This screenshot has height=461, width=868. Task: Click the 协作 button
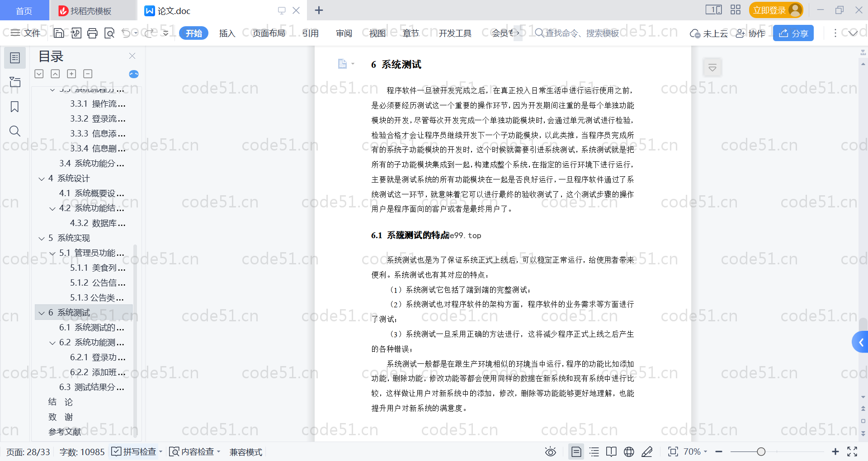(750, 33)
